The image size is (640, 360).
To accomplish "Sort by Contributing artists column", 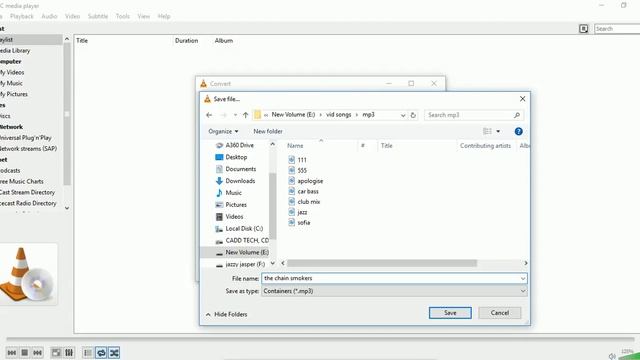I will [x=485, y=146].
